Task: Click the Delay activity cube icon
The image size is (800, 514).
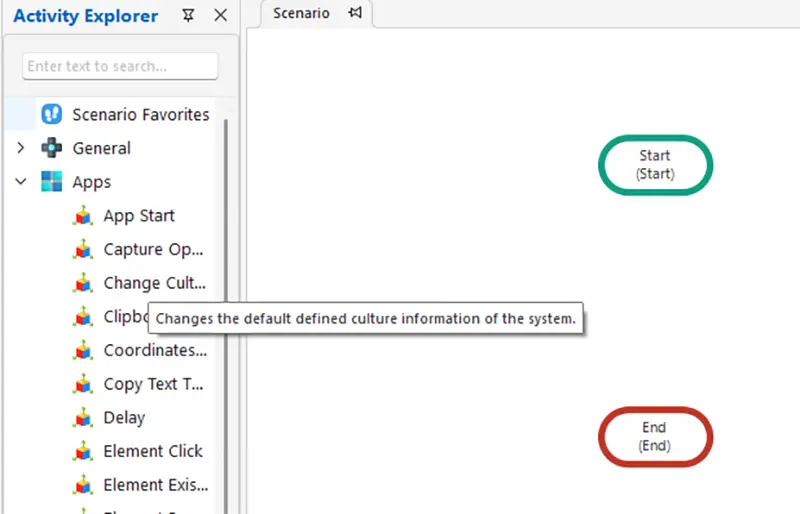Action: pos(83,418)
